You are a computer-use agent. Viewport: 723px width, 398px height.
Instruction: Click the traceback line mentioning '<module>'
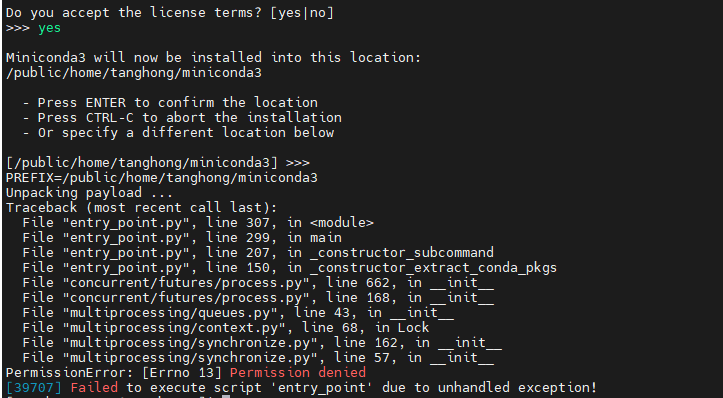click(198, 223)
